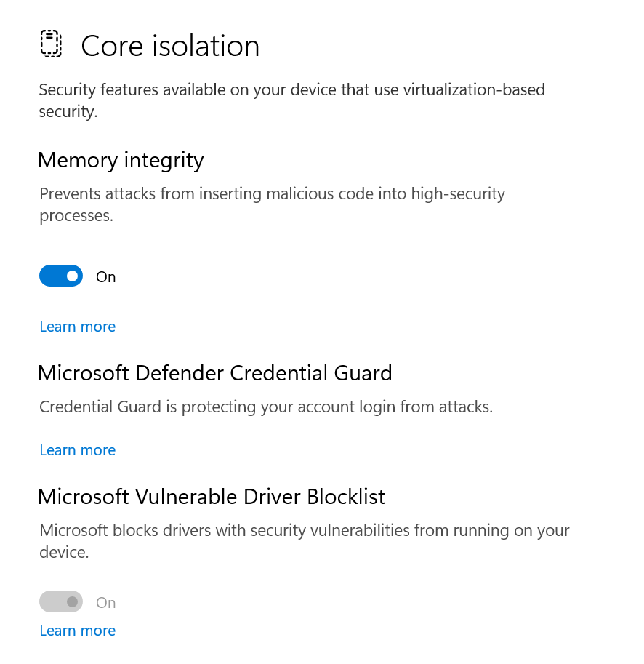
Task: Click the grey knob of the Driver Blocklist switch
Action: point(73,601)
